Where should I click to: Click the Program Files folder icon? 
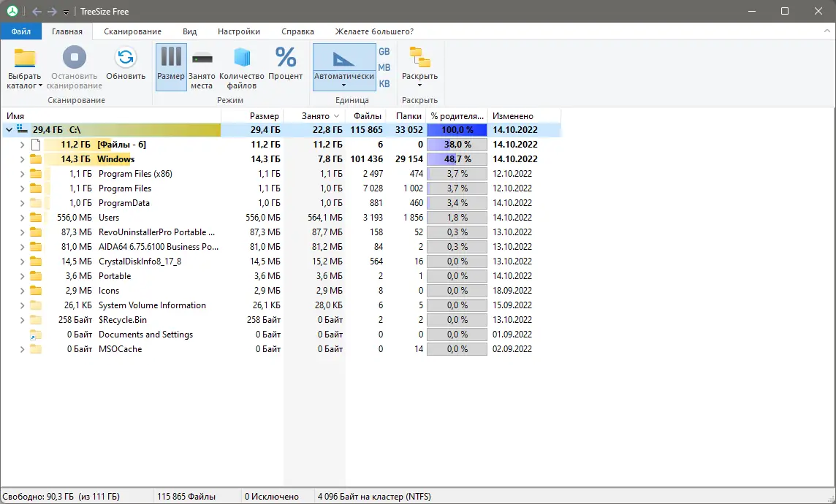(36, 188)
